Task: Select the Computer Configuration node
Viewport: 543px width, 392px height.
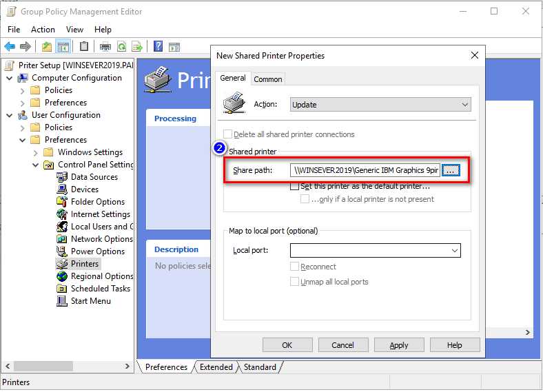Action: pyautogui.click(x=76, y=79)
